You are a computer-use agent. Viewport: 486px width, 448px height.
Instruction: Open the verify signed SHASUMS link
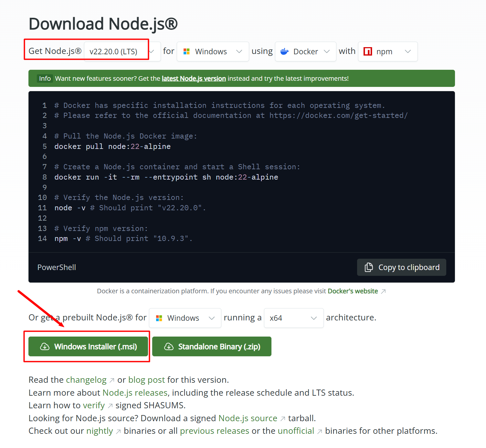94,405
